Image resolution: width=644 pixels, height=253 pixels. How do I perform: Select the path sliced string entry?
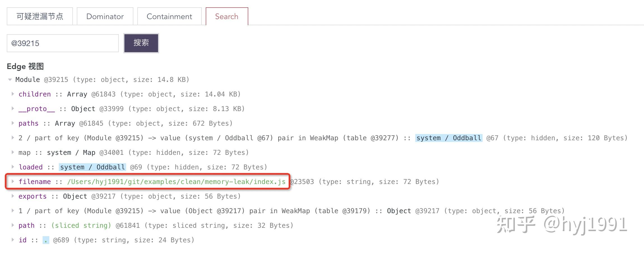tap(26, 225)
